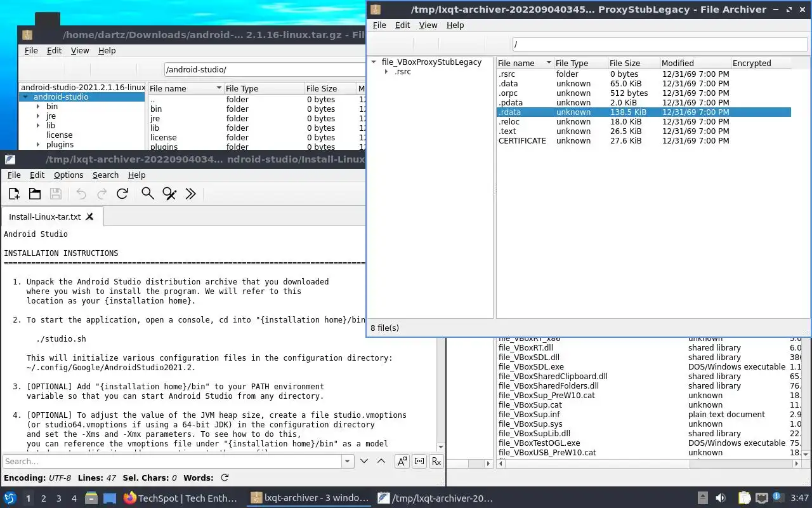Image resolution: width=812 pixels, height=508 pixels.
Task: Open Options menu in text editor
Action: [x=69, y=175]
